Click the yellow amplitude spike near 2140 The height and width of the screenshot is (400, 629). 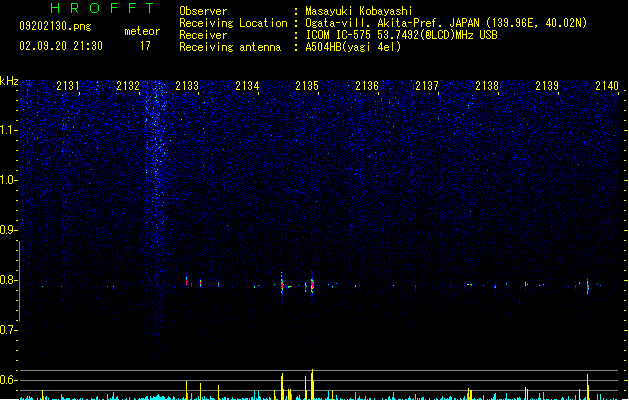tap(588, 387)
